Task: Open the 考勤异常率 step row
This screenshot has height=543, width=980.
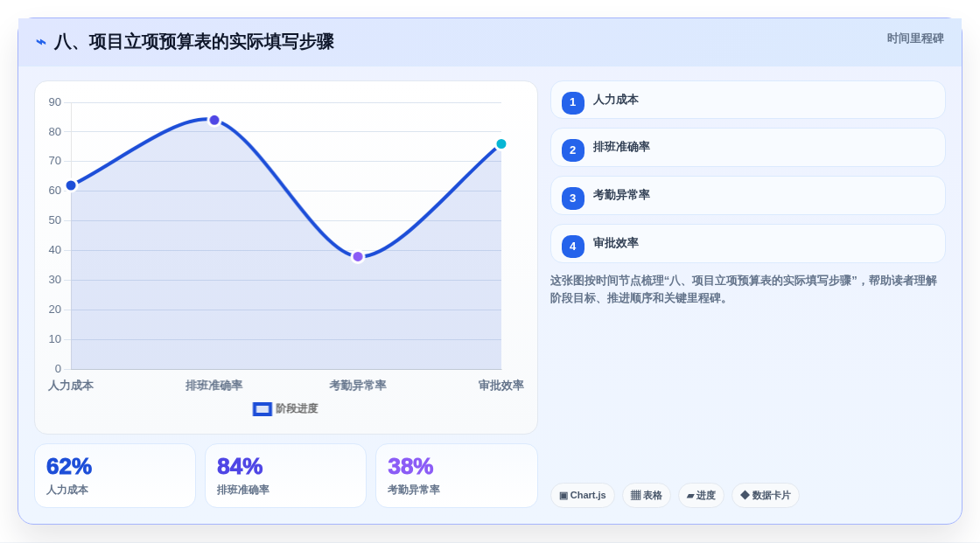Action: 747,196
